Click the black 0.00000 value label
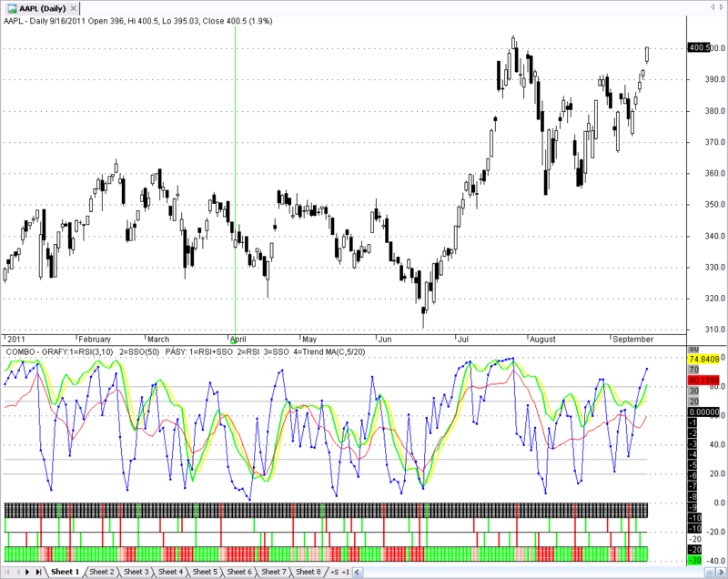Image resolution: width=728 pixels, height=579 pixels. (x=703, y=412)
